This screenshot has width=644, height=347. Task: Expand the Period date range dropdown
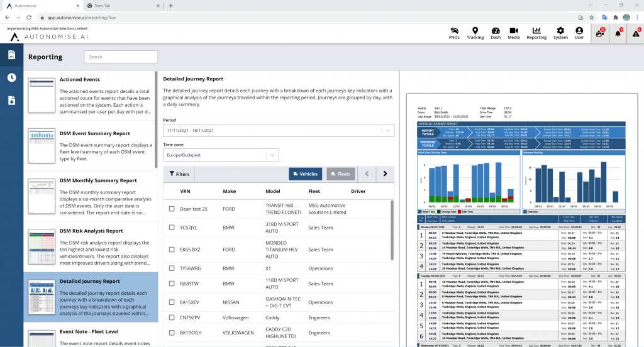pos(279,130)
